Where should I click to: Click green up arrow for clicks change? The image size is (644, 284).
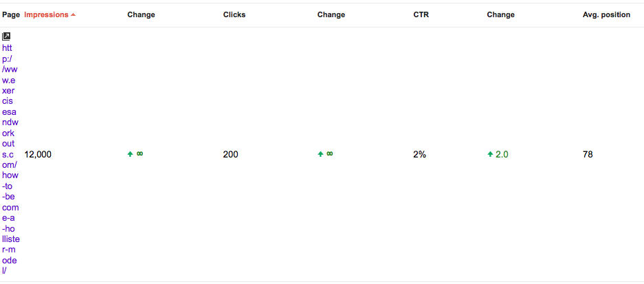pyautogui.click(x=320, y=154)
